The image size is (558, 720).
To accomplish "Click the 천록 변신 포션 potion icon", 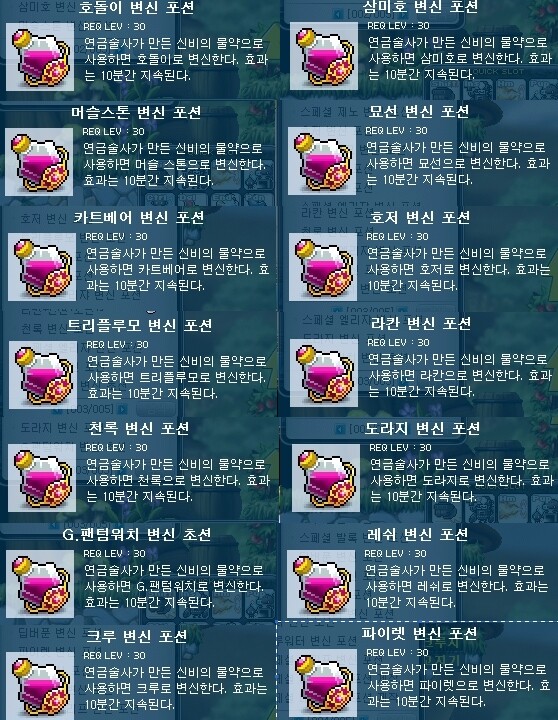I will point(42,478).
